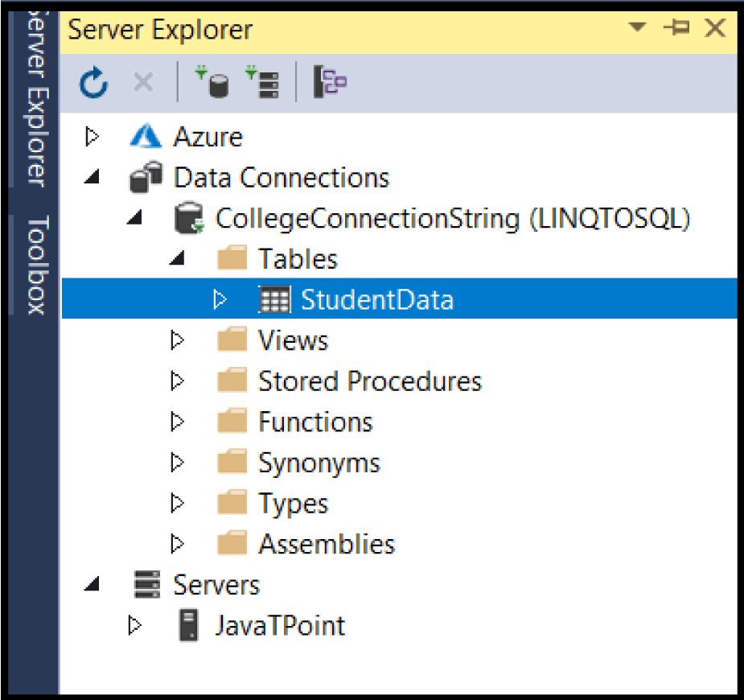
Task: Expand the Azure node
Action: coord(92,137)
